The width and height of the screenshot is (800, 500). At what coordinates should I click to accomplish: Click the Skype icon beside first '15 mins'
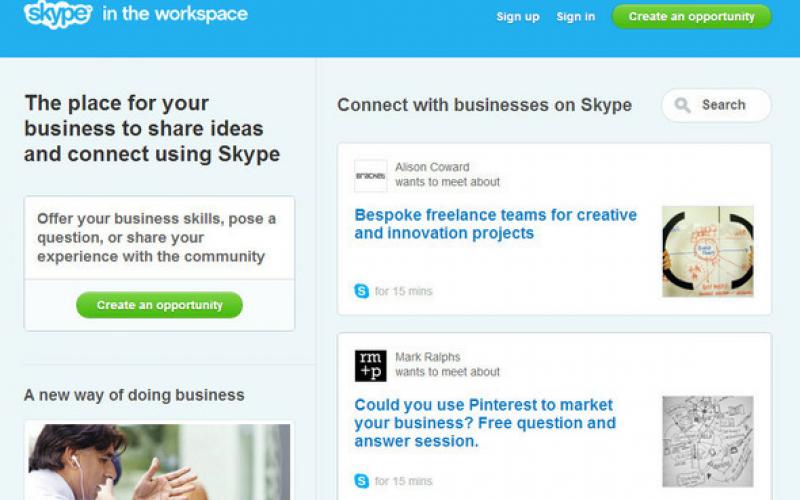pyautogui.click(x=361, y=291)
